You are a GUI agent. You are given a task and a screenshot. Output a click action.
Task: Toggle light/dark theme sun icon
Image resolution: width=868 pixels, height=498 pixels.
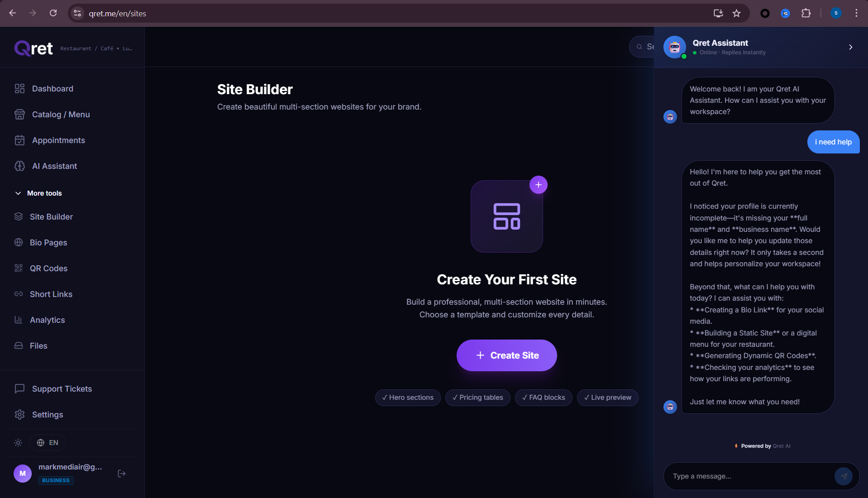[18, 443]
